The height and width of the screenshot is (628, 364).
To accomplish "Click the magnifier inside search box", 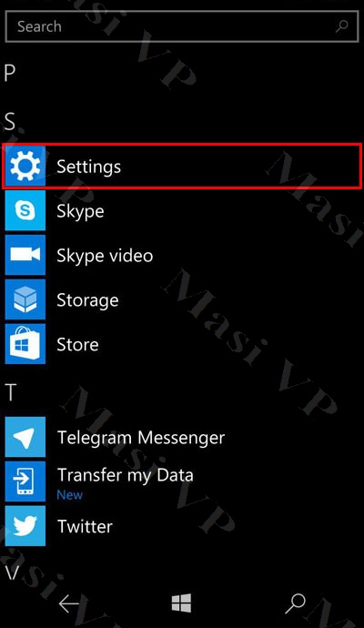I will [342, 26].
